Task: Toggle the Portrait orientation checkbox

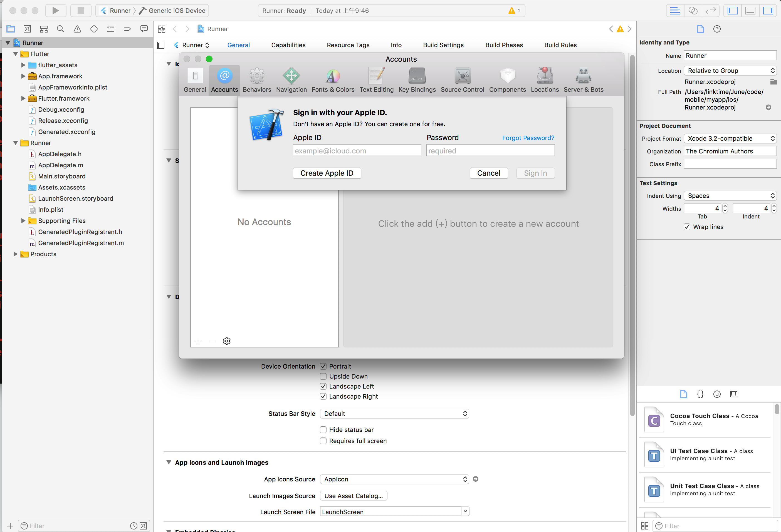Action: 323,366
